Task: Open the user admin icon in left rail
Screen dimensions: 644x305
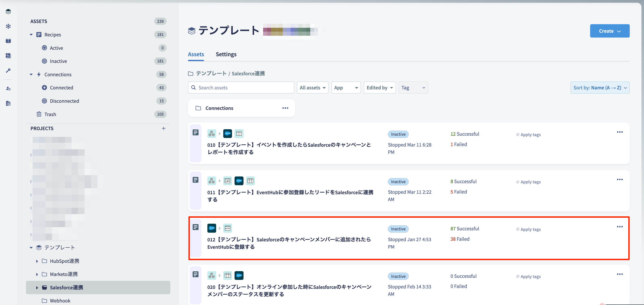Action: (x=8, y=88)
